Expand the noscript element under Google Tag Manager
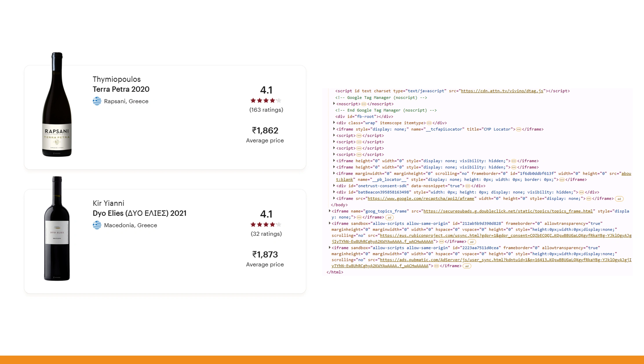The image size is (644, 364). [x=335, y=104]
